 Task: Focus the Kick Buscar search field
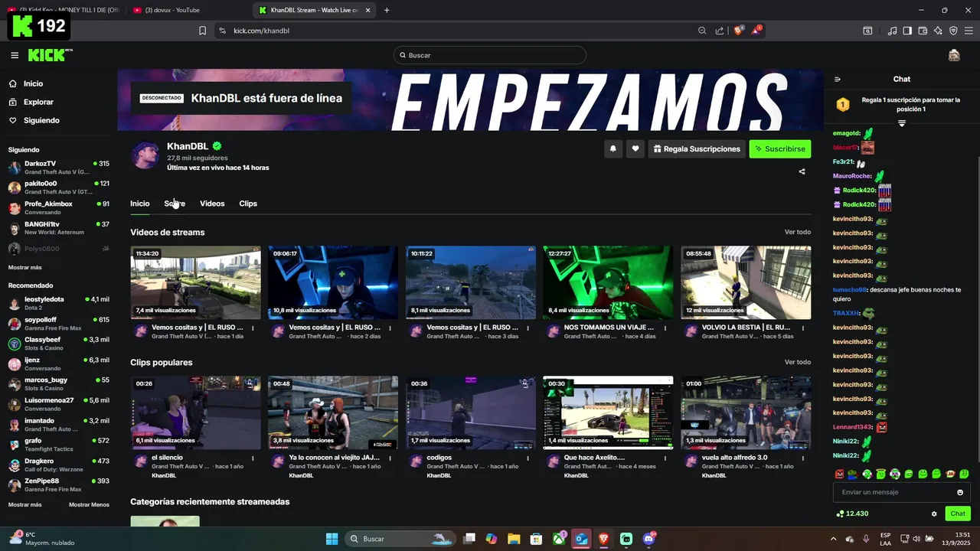tap(490, 55)
